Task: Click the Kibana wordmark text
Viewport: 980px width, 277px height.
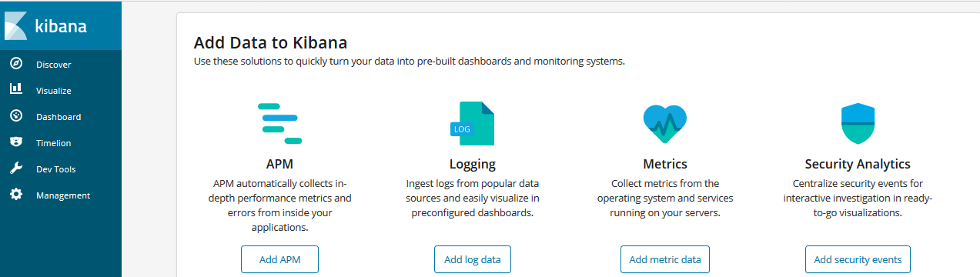Action: click(61, 25)
